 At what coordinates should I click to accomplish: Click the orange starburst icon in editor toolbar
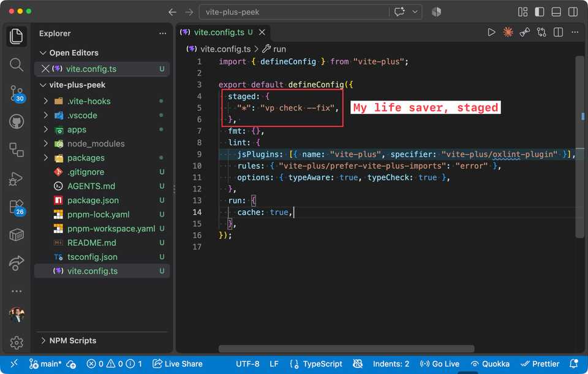[x=508, y=32]
